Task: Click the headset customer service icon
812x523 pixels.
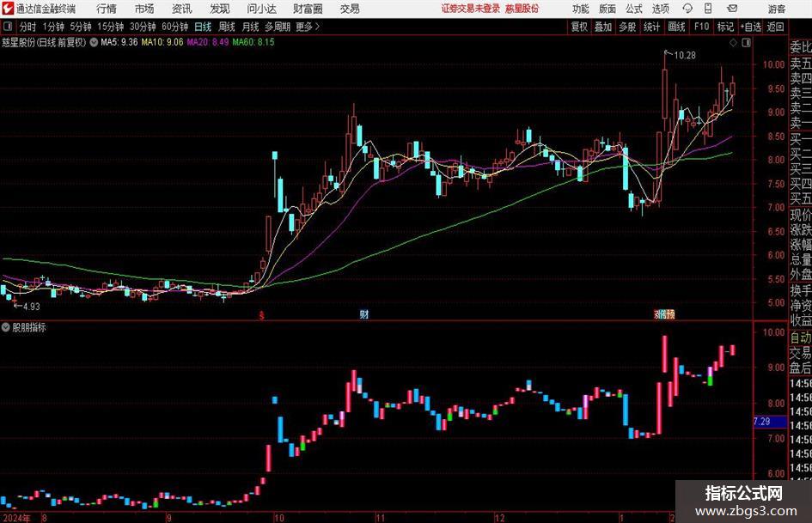Action: [x=687, y=9]
